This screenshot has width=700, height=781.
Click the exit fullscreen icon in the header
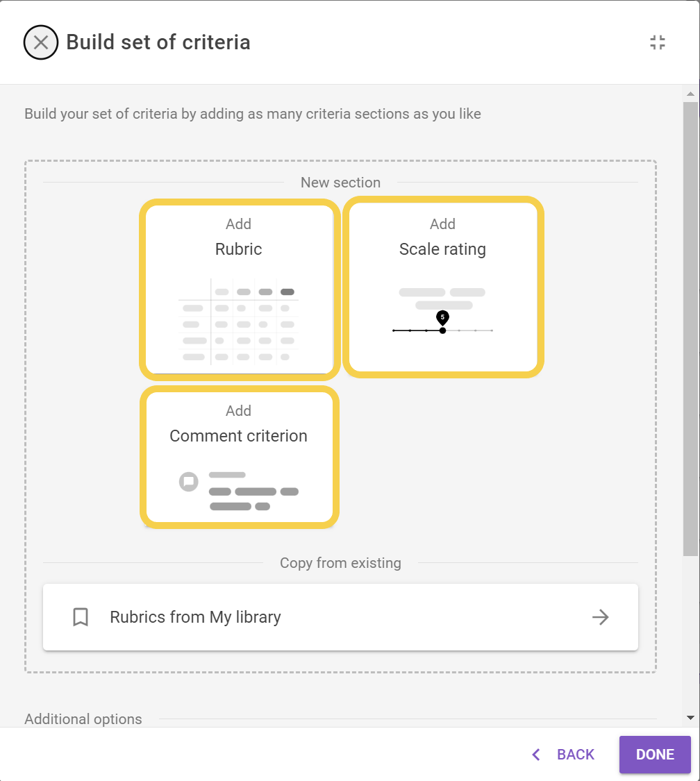pyautogui.click(x=657, y=42)
